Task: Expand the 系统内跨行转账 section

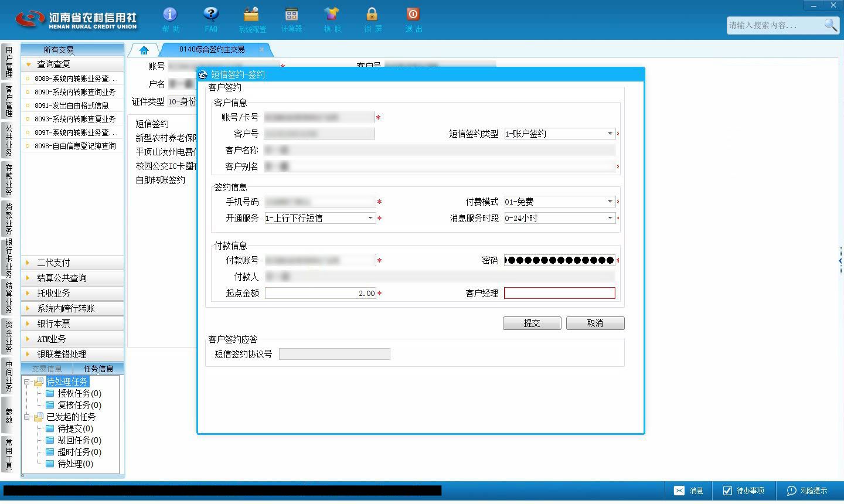Action: tap(73, 308)
